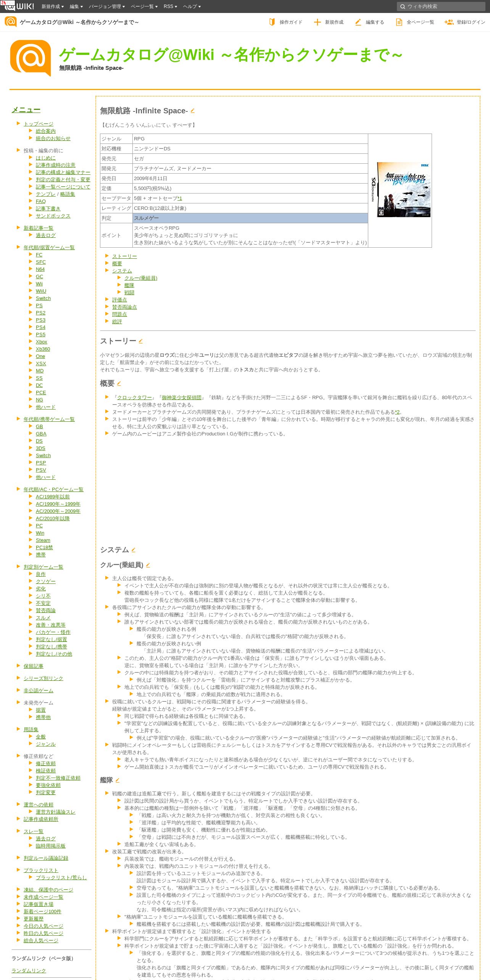
Task: Open the FAQ sidebar link
Action: click(x=41, y=201)
